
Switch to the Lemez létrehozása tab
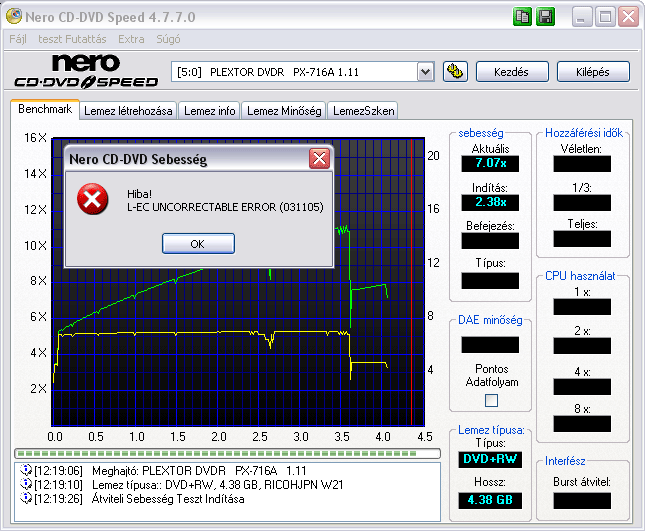tap(128, 111)
